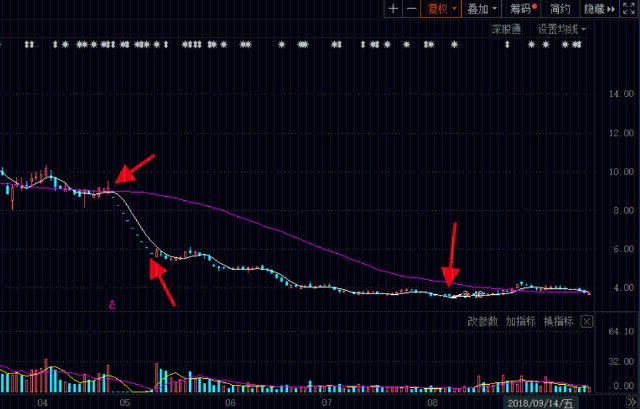
Task: Click the rightmost star event marker
Action: coord(577,44)
